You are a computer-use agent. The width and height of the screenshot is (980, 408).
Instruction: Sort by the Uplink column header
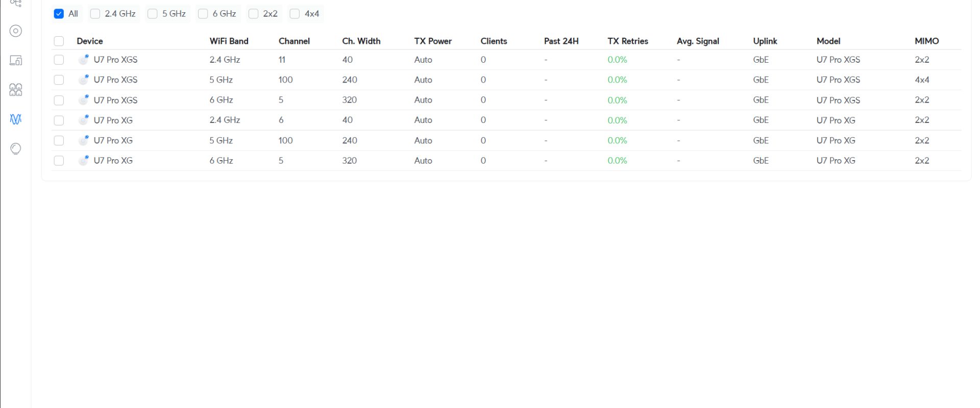point(765,41)
